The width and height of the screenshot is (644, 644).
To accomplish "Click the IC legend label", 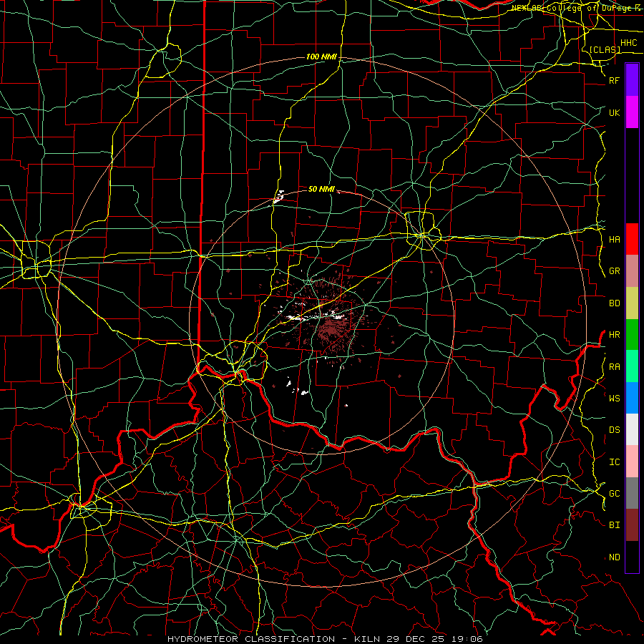I will point(614,462).
